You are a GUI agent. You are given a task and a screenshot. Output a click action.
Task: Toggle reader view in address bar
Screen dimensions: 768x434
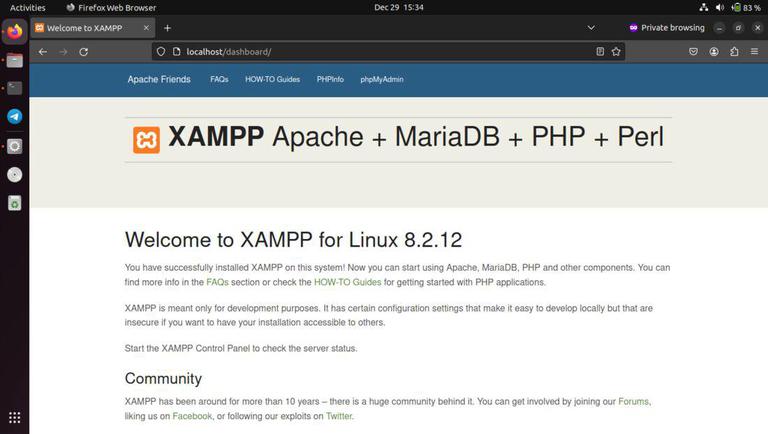click(x=600, y=51)
